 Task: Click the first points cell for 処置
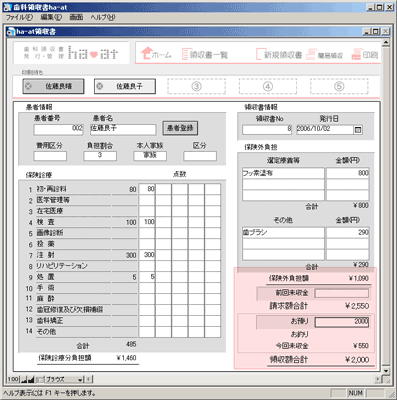pos(147,277)
